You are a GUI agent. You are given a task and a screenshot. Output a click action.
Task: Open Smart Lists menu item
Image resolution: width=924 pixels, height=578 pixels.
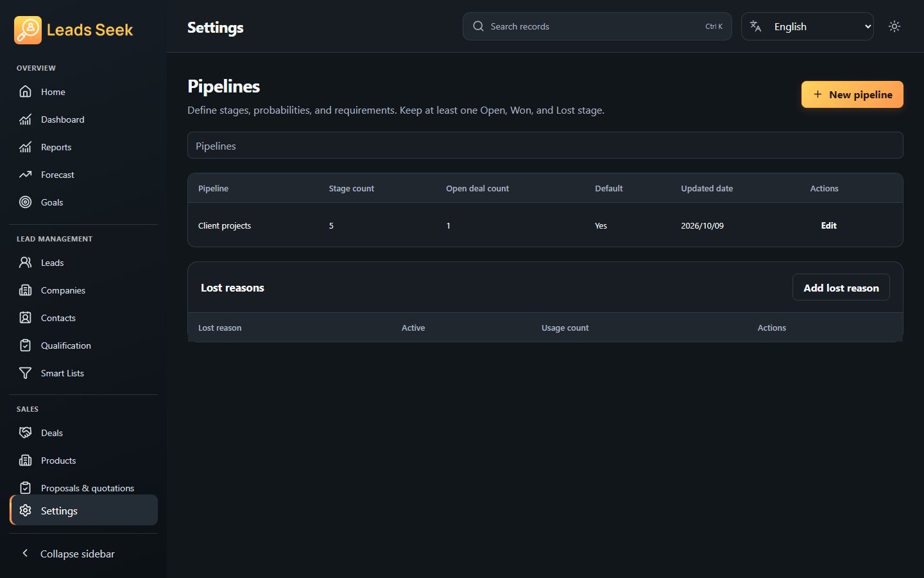pyautogui.click(x=83, y=373)
